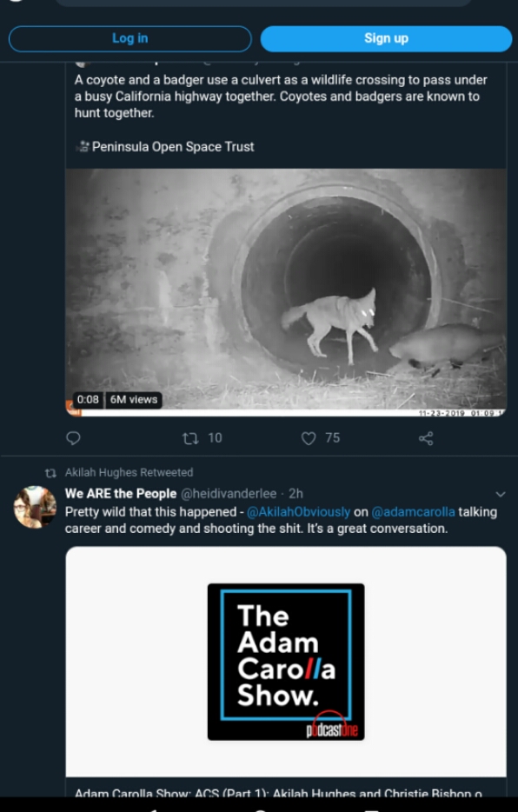Open the @heidivanderlee handle
Screen dimensions: 518x812
(229, 494)
